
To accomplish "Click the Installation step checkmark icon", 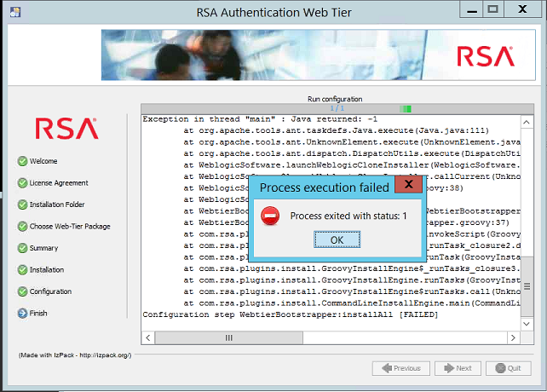I will click(x=22, y=270).
